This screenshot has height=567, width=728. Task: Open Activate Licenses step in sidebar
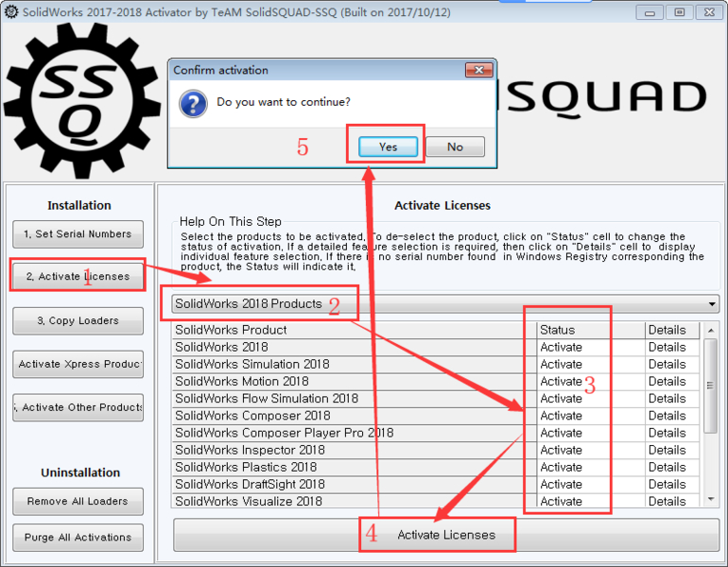point(78,276)
